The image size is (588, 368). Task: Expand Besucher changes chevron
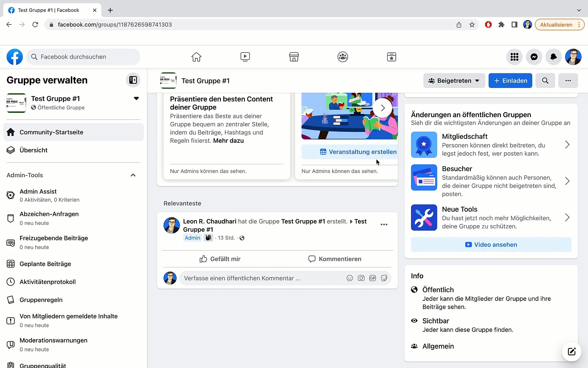(x=567, y=181)
